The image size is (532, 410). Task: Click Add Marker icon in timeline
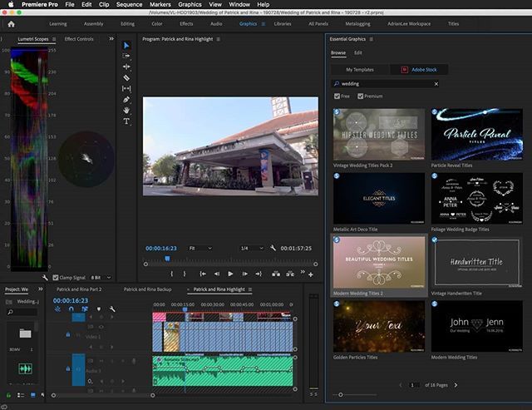pos(99,309)
